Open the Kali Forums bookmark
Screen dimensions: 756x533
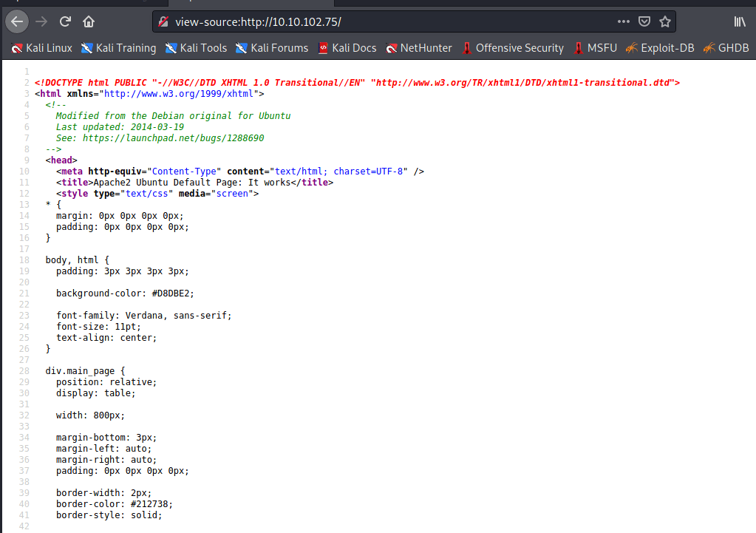pyautogui.click(x=272, y=48)
